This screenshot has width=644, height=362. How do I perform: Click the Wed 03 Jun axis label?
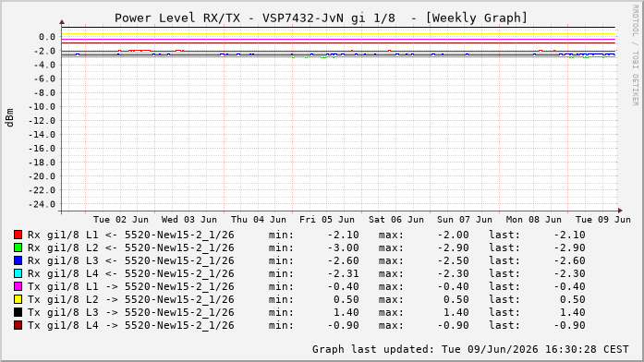click(x=188, y=220)
